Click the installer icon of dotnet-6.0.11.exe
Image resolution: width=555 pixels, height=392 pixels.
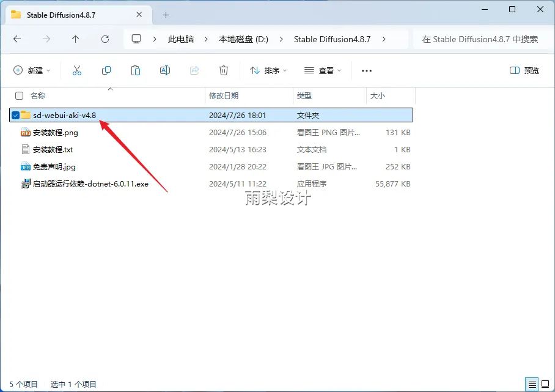[26, 183]
